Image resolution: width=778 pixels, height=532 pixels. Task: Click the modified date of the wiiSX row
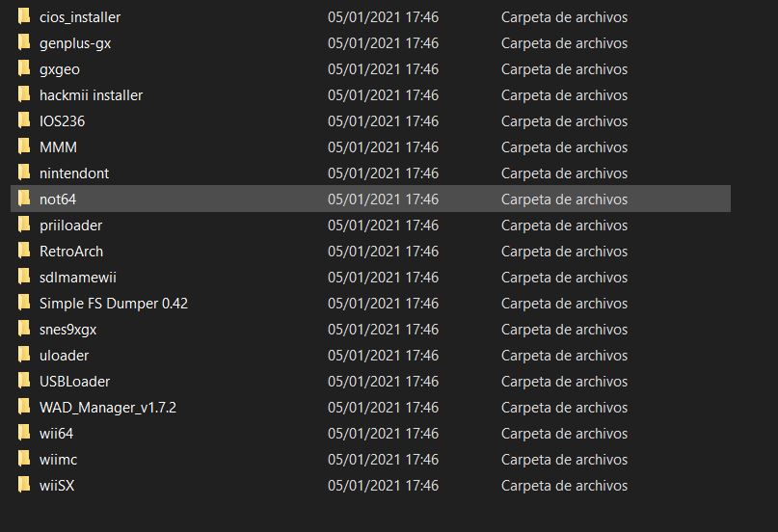pos(383,486)
